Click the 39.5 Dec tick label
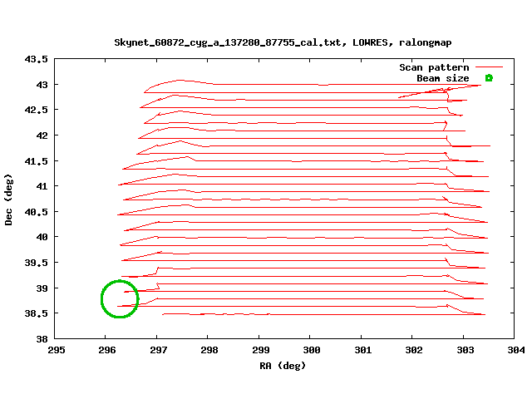The image size is (532, 399). (37, 263)
